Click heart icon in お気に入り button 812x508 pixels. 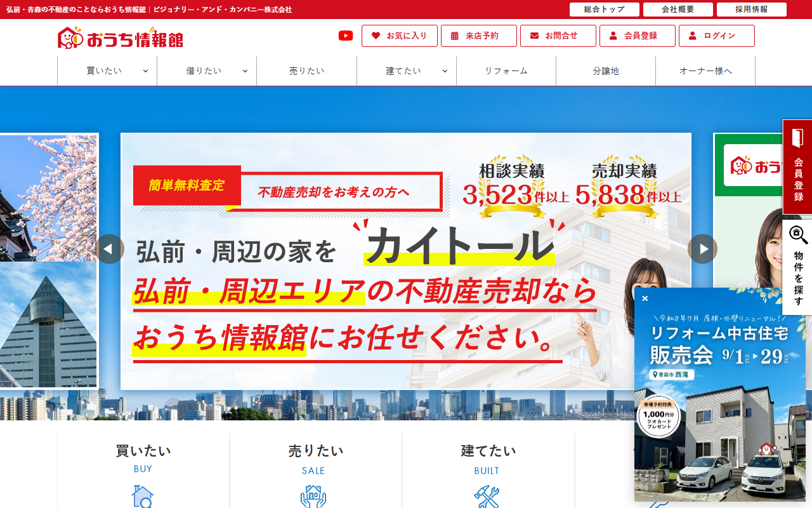point(376,36)
